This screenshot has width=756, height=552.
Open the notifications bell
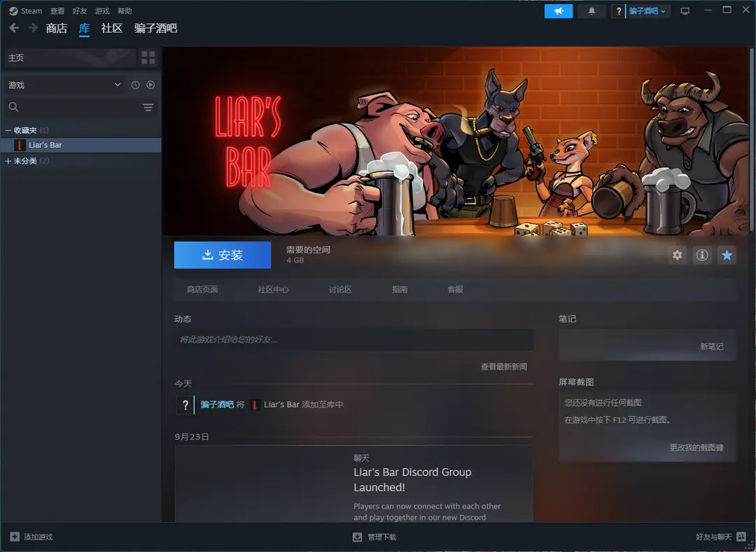point(591,10)
